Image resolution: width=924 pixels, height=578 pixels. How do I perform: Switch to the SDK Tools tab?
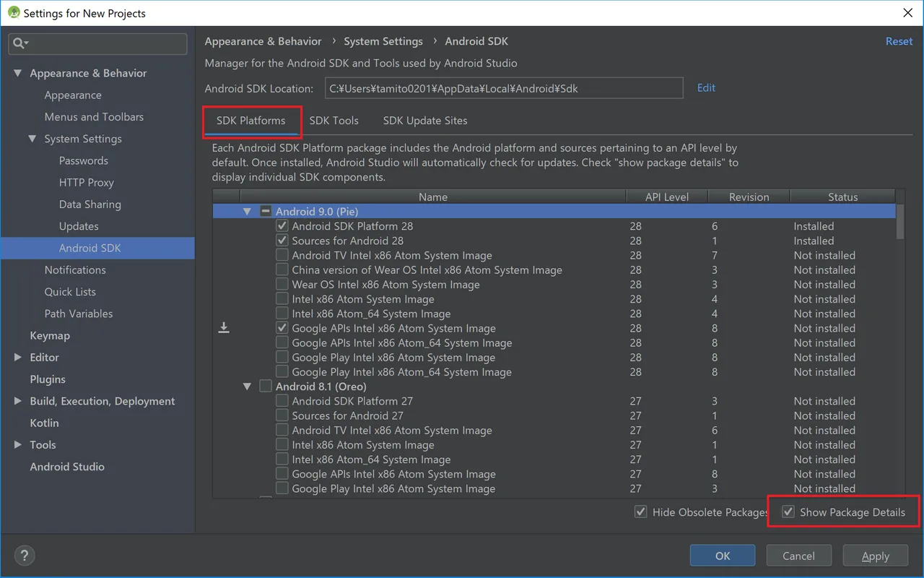click(334, 121)
